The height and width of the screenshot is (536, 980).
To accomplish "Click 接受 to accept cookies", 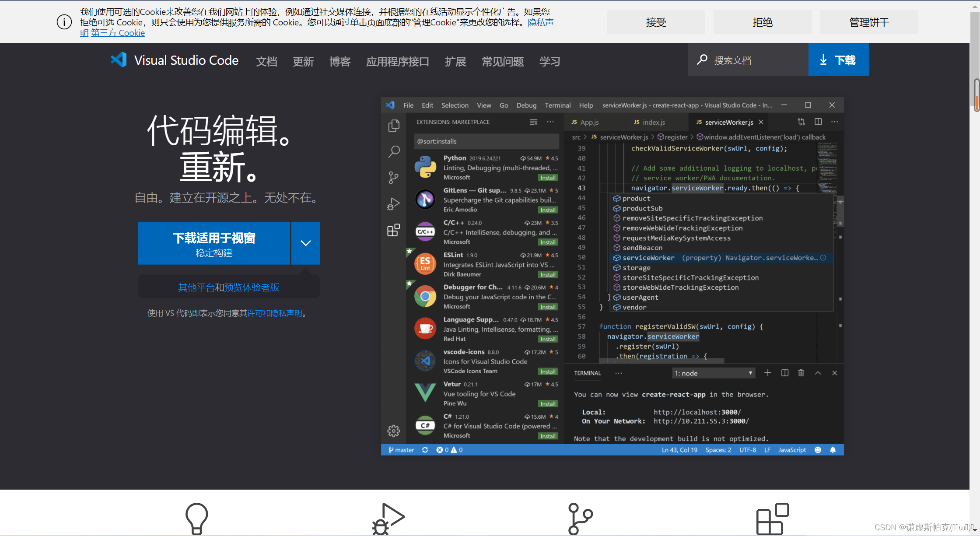I will click(x=656, y=22).
